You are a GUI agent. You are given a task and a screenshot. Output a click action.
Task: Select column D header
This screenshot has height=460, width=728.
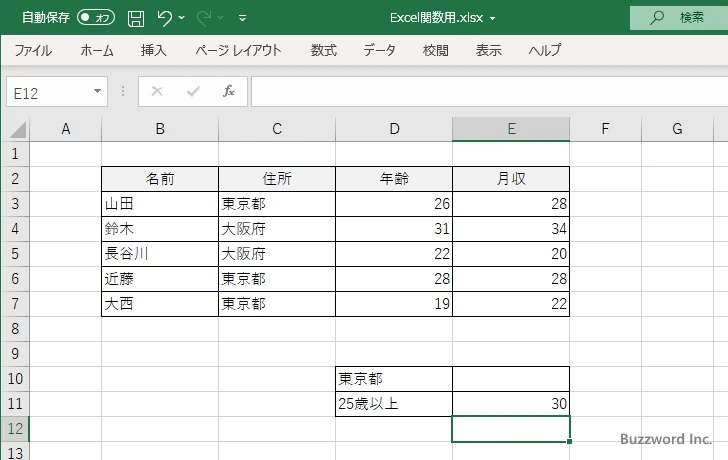coord(394,129)
